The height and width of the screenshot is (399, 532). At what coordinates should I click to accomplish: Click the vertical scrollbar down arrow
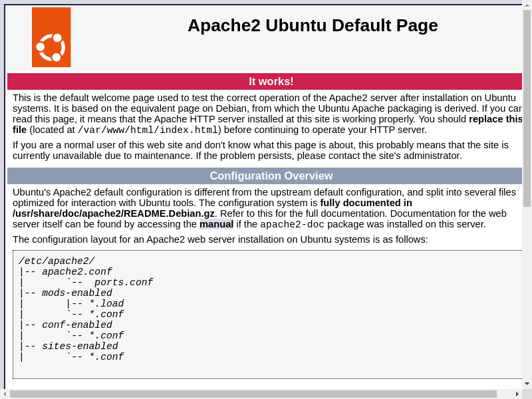527,384
